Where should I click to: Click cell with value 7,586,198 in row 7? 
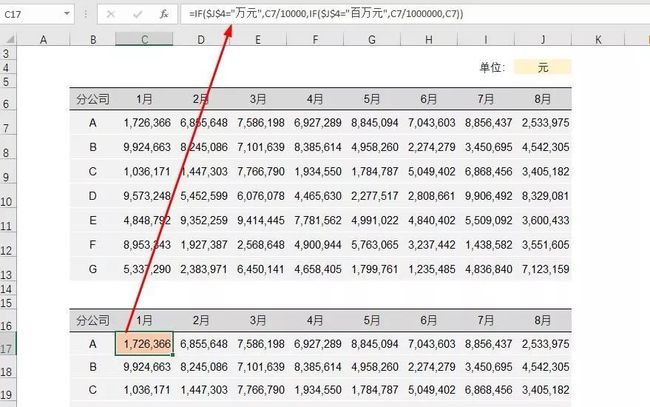pos(261,123)
